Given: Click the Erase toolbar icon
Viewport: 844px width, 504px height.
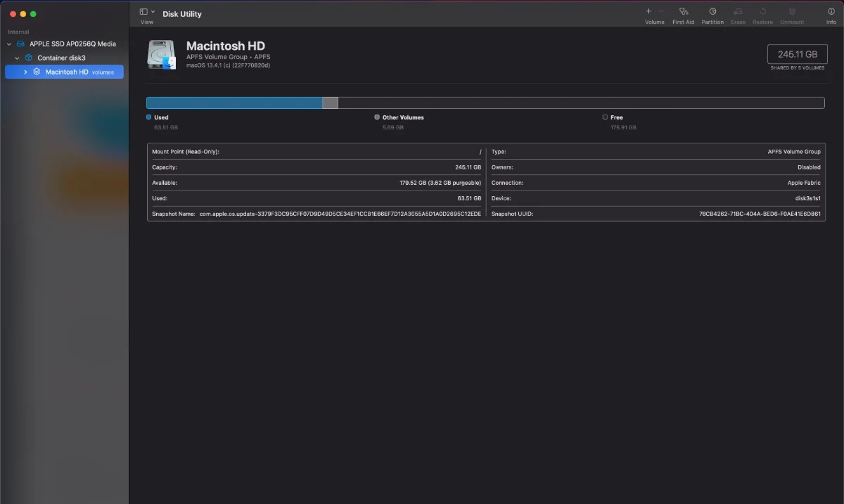Looking at the screenshot, I should 738,12.
